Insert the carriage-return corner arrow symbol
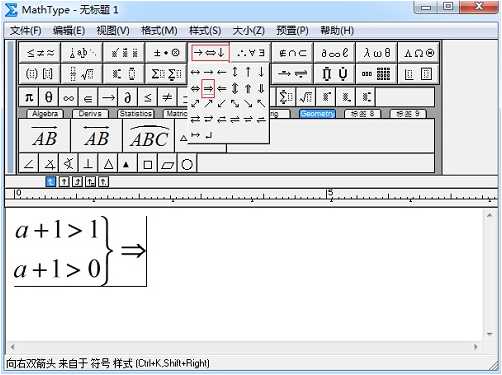502x375 pixels. point(208,135)
